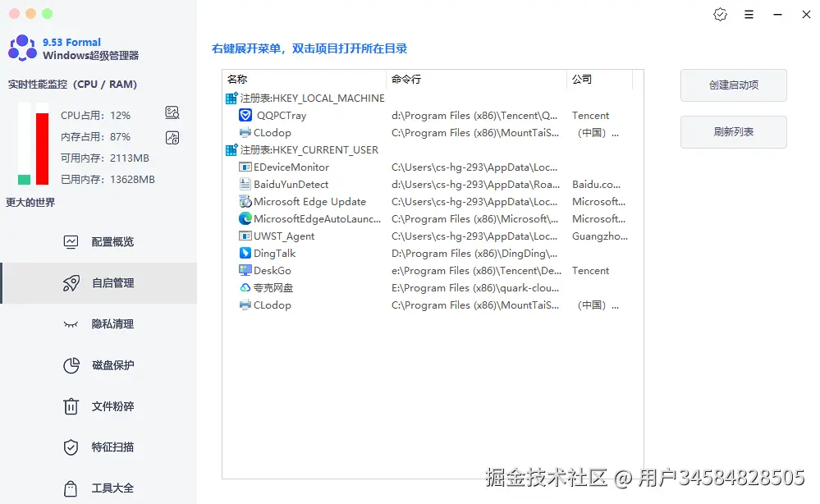Switch to 自启管理 section
The height and width of the screenshot is (504, 820).
coord(98,283)
